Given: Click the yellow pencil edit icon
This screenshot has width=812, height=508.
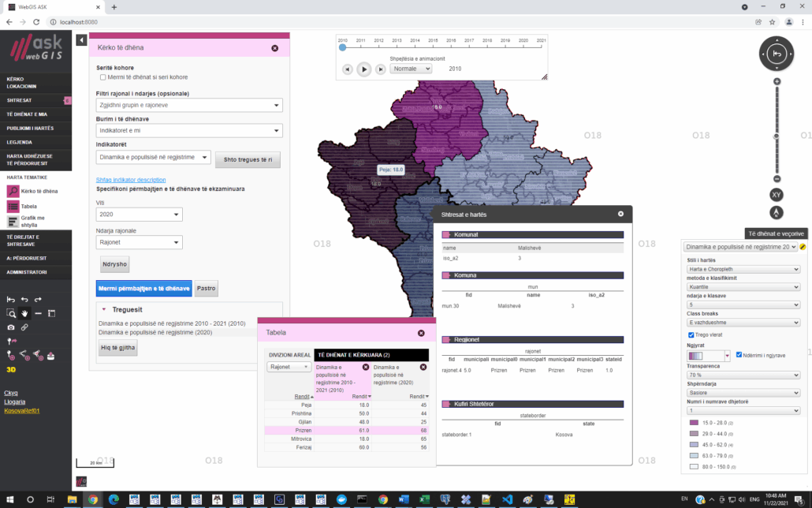Looking at the screenshot, I should tap(803, 247).
